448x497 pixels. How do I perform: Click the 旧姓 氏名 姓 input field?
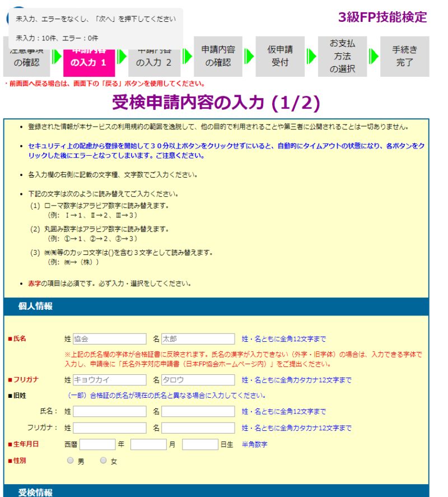tap(110, 411)
